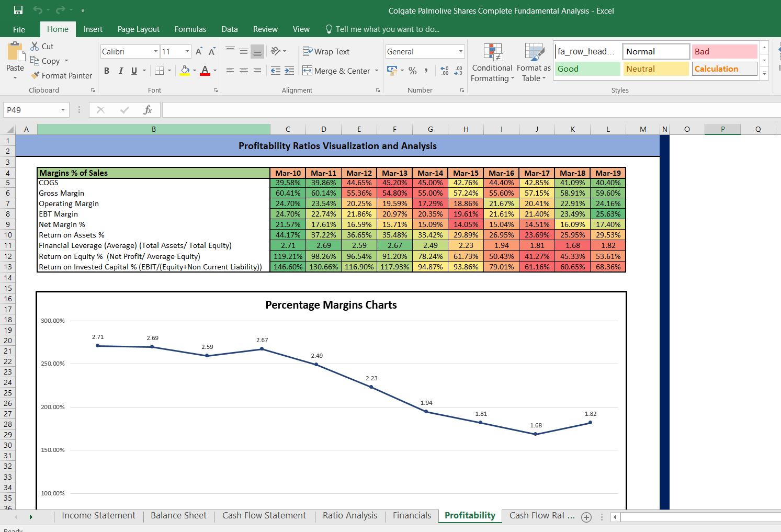The image size is (781, 532).
Task: Center text horizontally
Action: coord(244,71)
